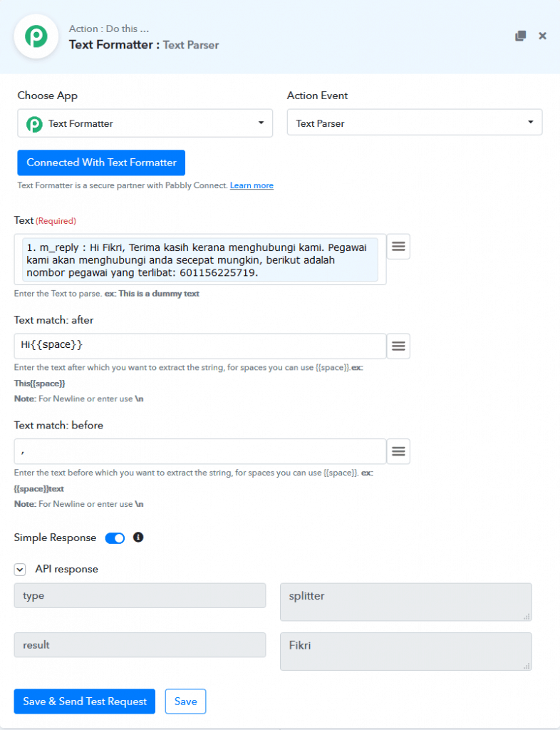Open mapping menu beside Text match: before

click(x=398, y=451)
